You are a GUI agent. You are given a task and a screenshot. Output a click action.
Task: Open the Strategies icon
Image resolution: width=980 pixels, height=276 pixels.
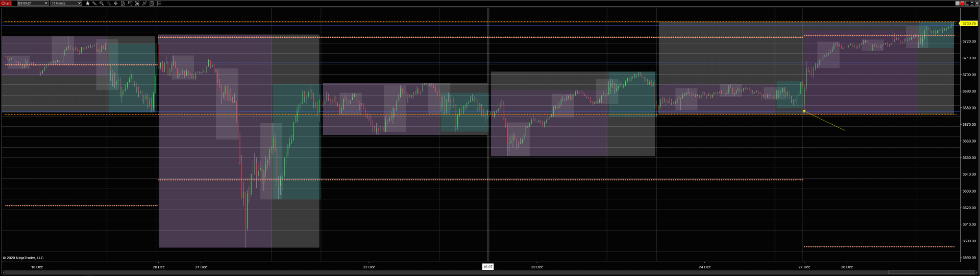(152, 3)
